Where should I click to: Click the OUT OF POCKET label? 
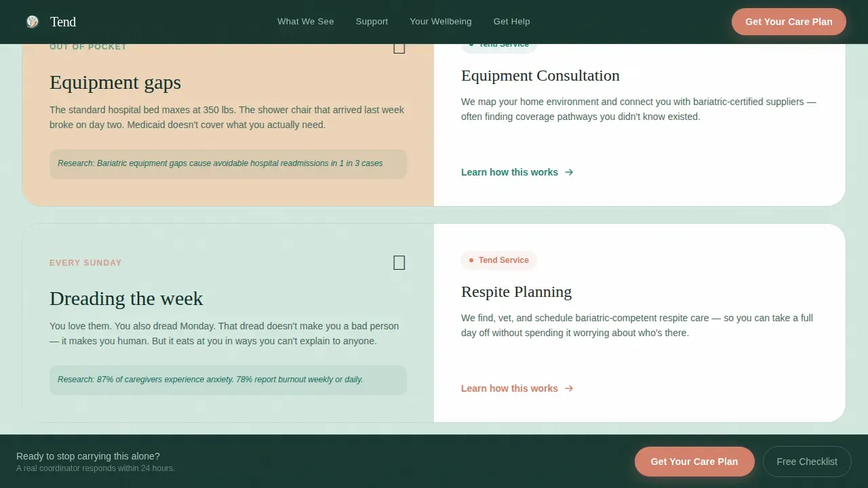click(x=88, y=47)
